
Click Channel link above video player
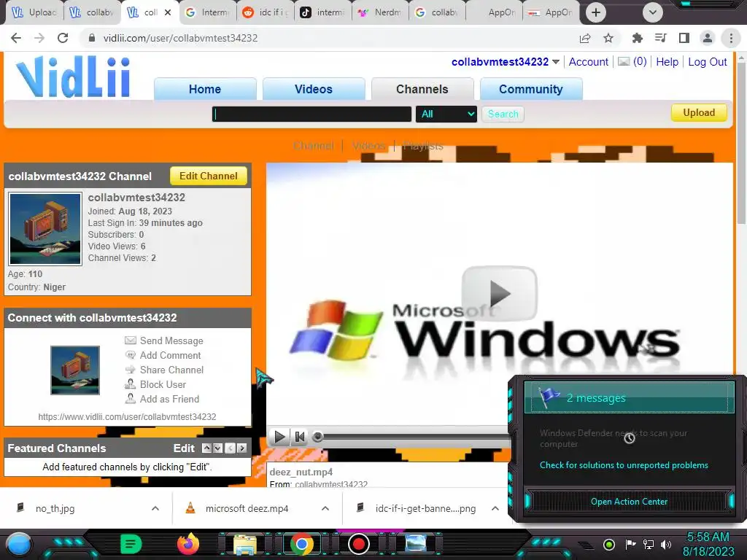click(313, 146)
